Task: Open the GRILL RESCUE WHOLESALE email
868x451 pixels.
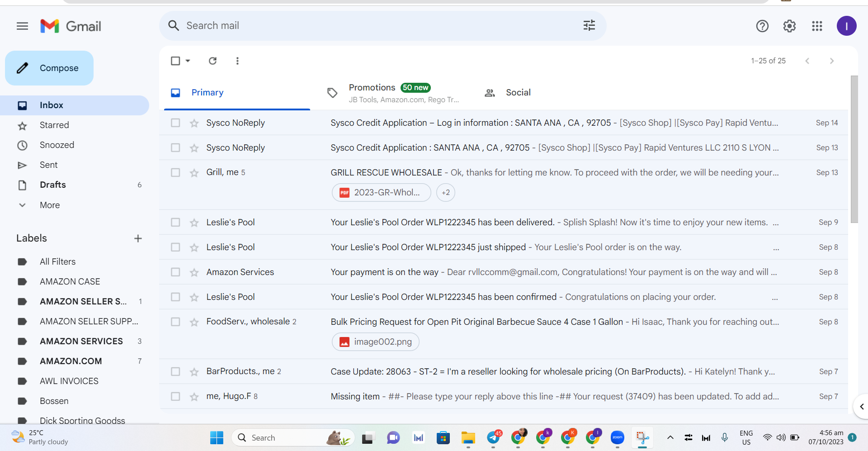Action: pos(504,185)
